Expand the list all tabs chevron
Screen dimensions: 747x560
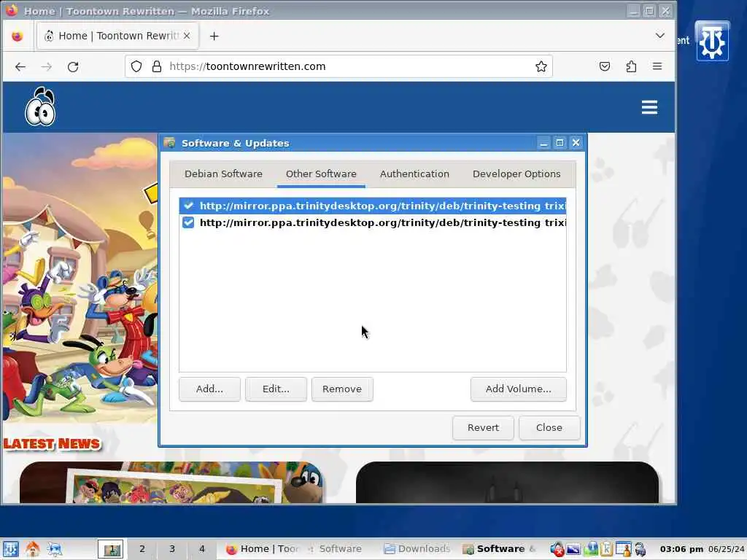(x=659, y=36)
